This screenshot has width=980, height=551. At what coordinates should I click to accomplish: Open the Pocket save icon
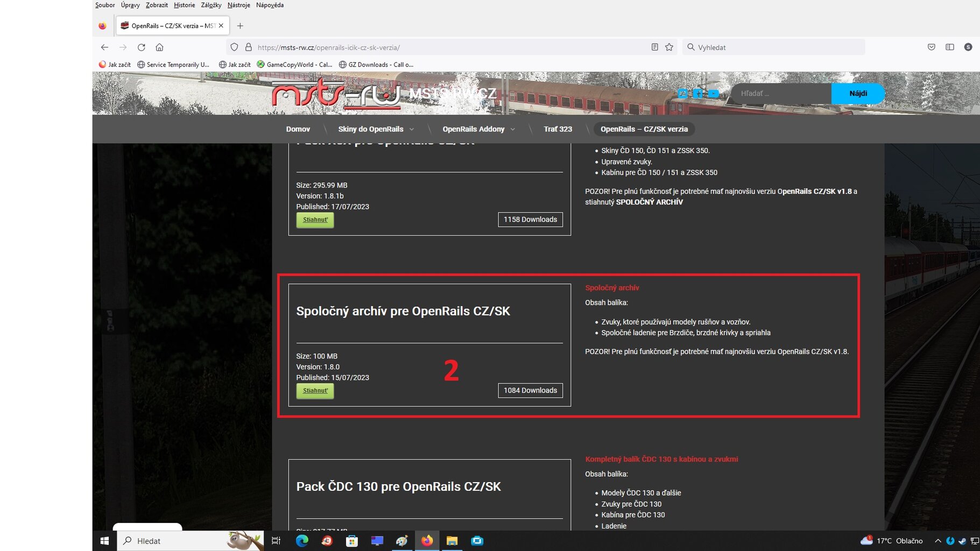(x=932, y=47)
